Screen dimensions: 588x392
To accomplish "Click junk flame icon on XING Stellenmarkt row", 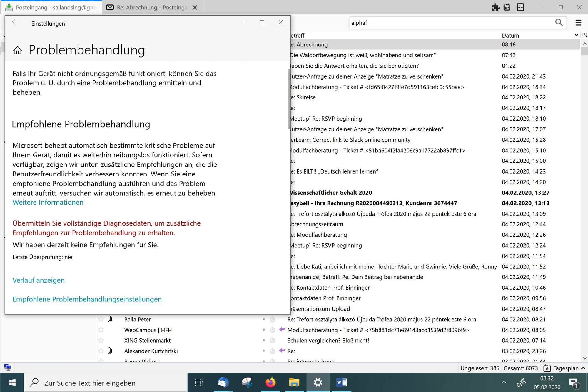I will tap(273, 340).
